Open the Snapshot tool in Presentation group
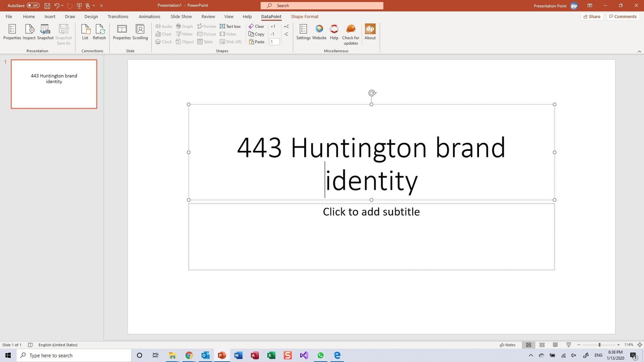644x362 pixels. pyautogui.click(x=45, y=32)
